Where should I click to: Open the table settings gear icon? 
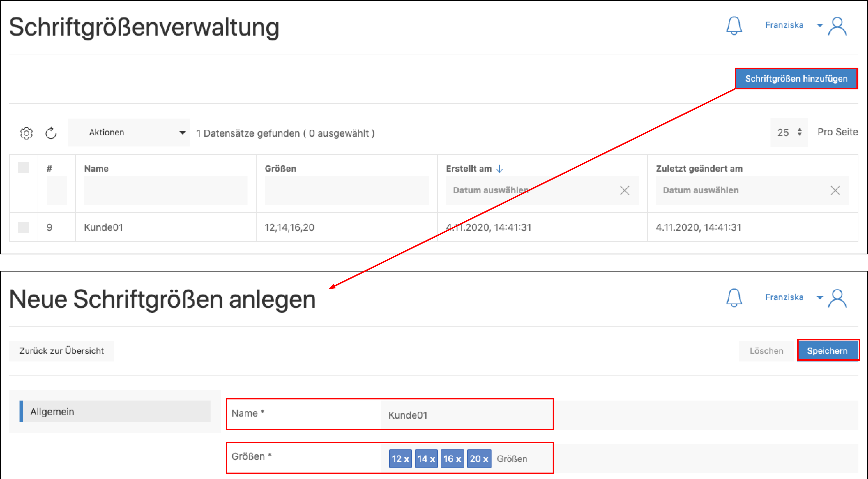(26, 133)
